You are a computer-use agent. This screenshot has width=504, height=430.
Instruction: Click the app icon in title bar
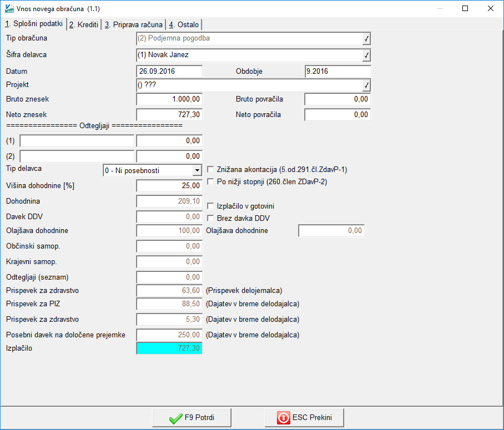coord(9,8)
